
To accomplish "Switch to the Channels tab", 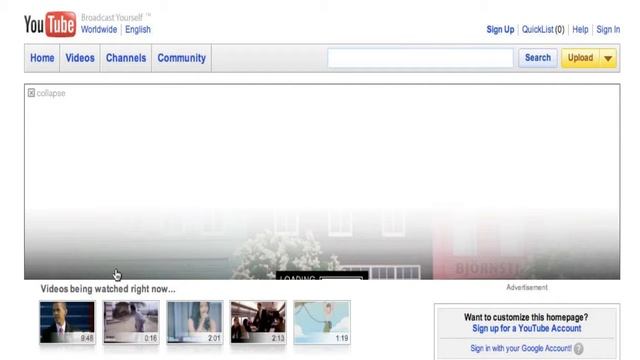I will [126, 58].
